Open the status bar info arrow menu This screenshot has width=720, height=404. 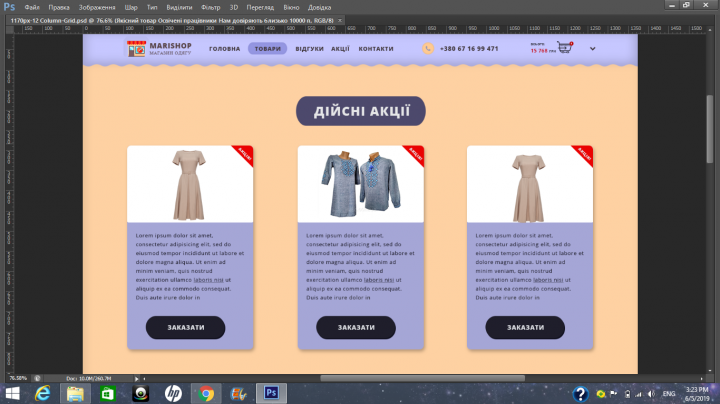pos(136,379)
